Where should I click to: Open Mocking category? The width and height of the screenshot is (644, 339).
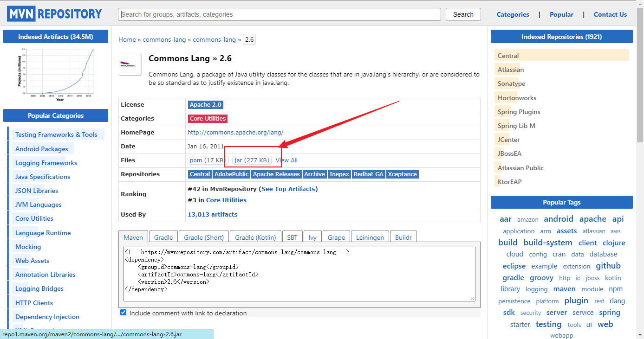28,247
